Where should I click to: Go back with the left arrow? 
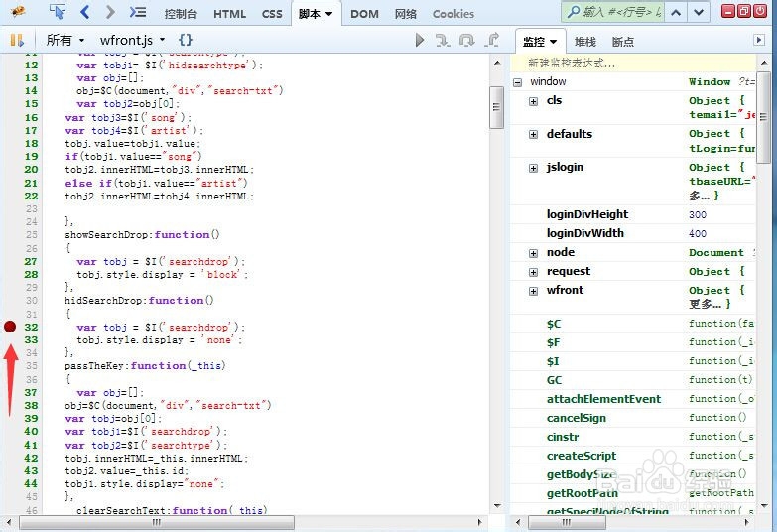point(85,11)
